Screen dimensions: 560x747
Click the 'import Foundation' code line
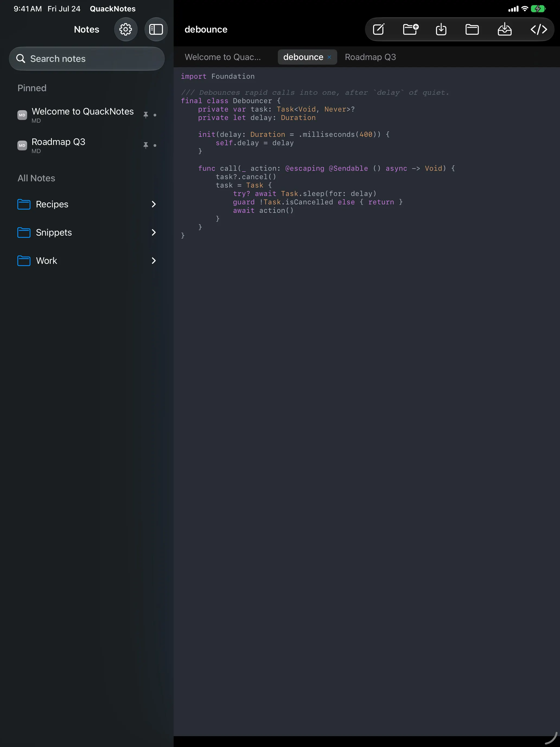click(x=217, y=76)
